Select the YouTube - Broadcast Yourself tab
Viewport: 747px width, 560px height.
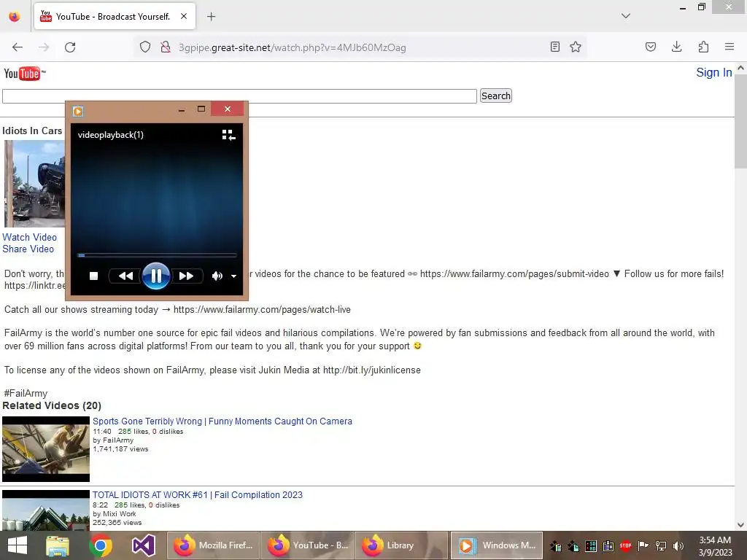pos(115,17)
